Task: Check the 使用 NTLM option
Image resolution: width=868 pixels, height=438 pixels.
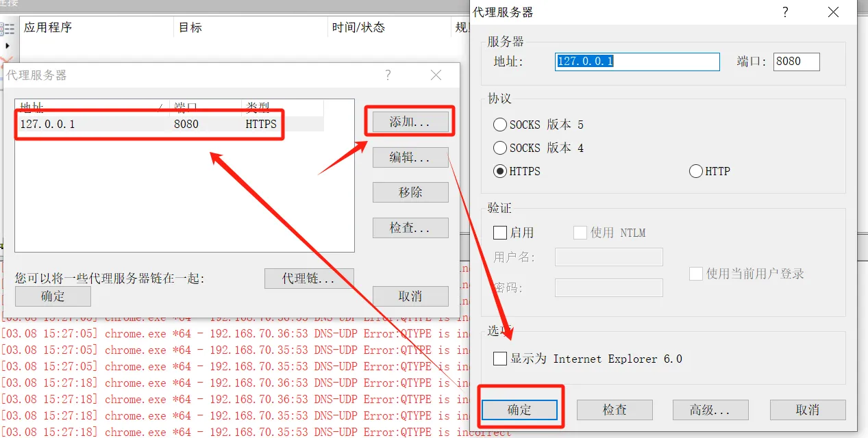Action: tap(580, 233)
